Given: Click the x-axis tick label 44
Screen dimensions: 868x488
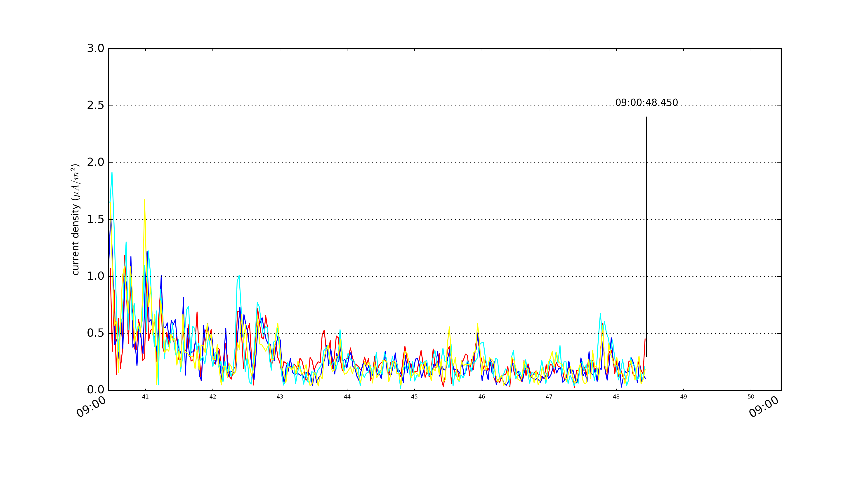Looking at the screenshot, I should click(x=347, y=397).
